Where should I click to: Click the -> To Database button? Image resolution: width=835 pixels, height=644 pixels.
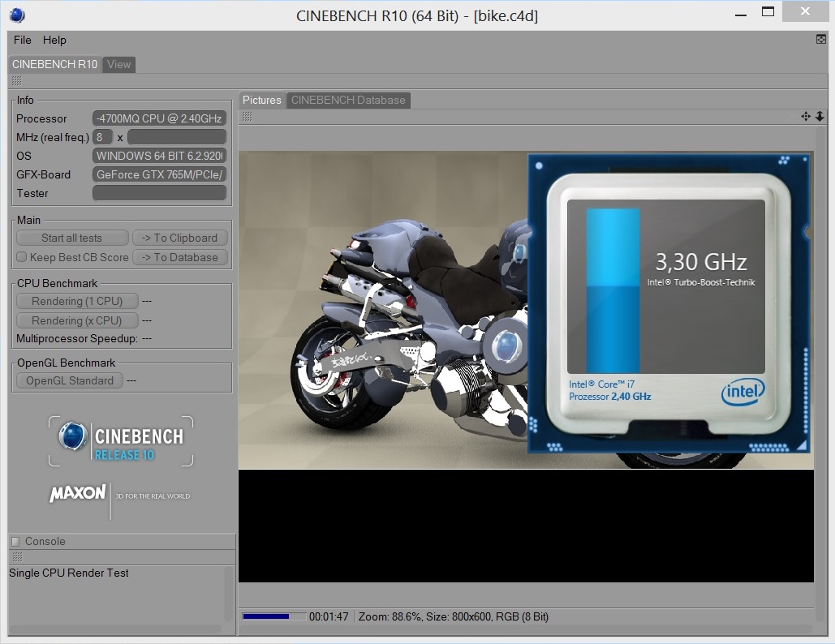point(180,257)
